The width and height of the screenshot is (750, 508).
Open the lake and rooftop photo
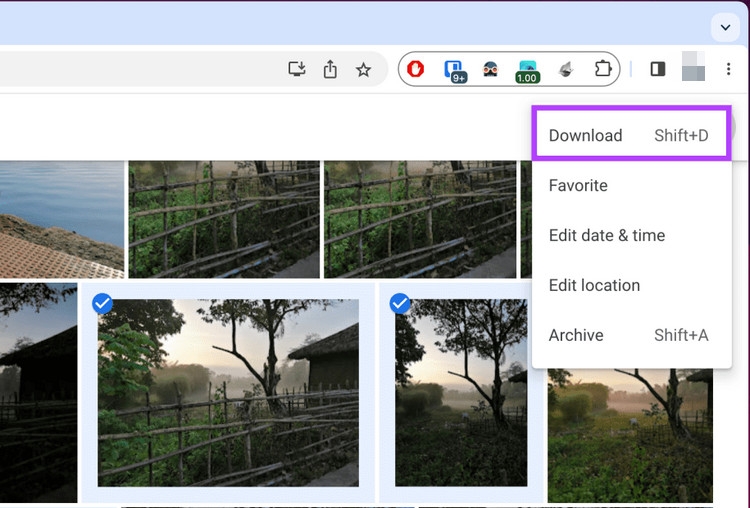(62, 219)
